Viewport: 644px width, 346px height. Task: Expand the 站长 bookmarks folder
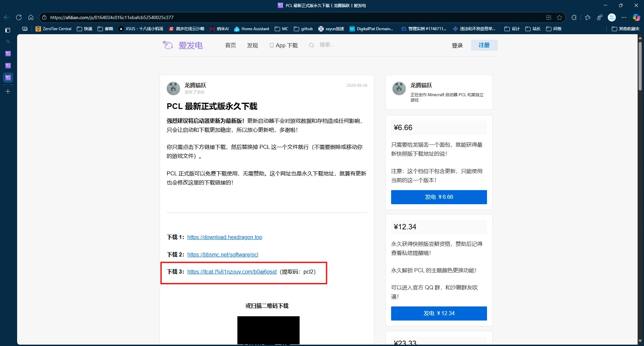(533, 29)
